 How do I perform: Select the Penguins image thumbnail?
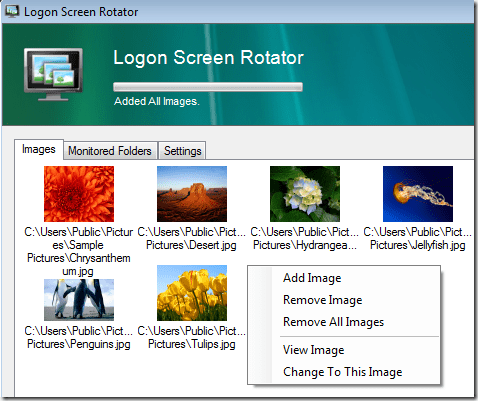(x=79, y=300)
